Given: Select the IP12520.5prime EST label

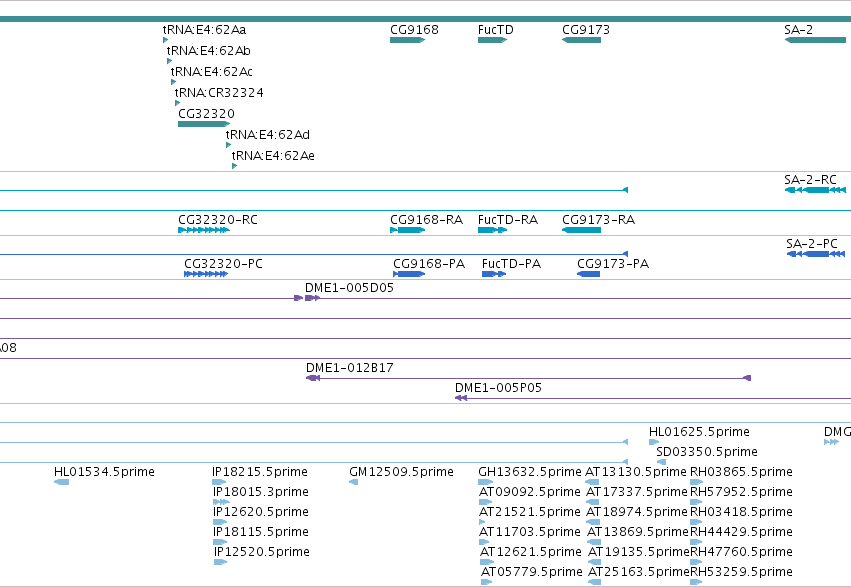Looking at the screenshot, I should 262,553.
